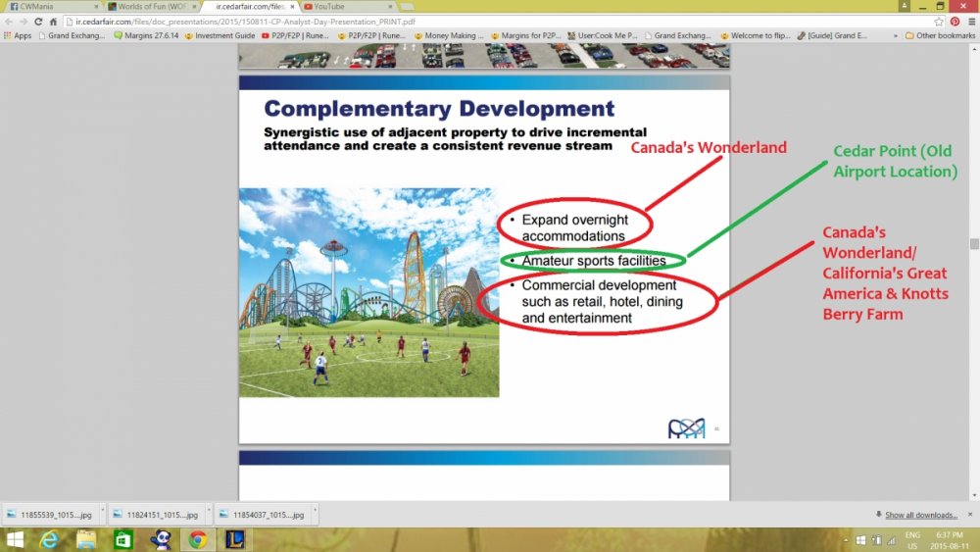Open File Explorer from the taskbar
980x552 pixels.
coord(85,539)
